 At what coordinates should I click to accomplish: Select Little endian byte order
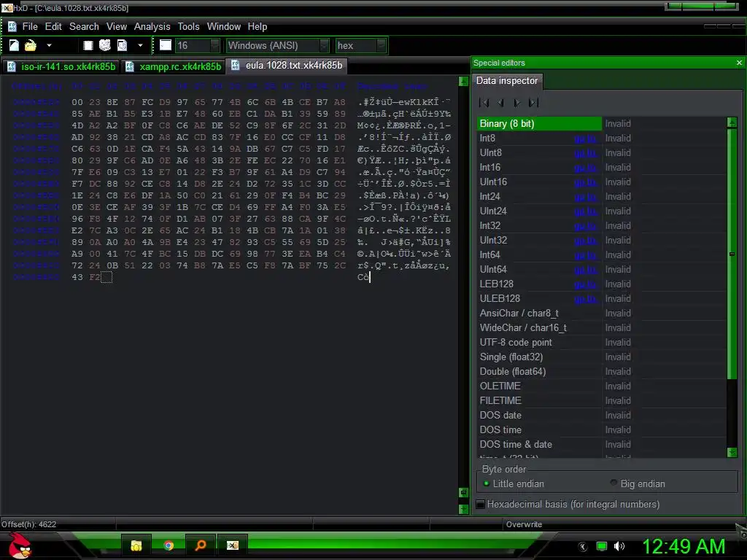pyautogui.click(x=514, y=484)
